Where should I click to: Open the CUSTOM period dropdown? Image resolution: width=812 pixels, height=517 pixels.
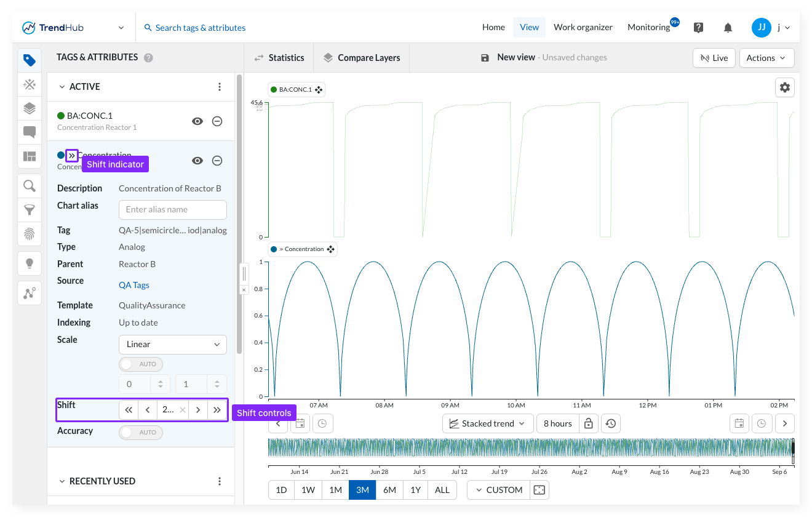498,490
